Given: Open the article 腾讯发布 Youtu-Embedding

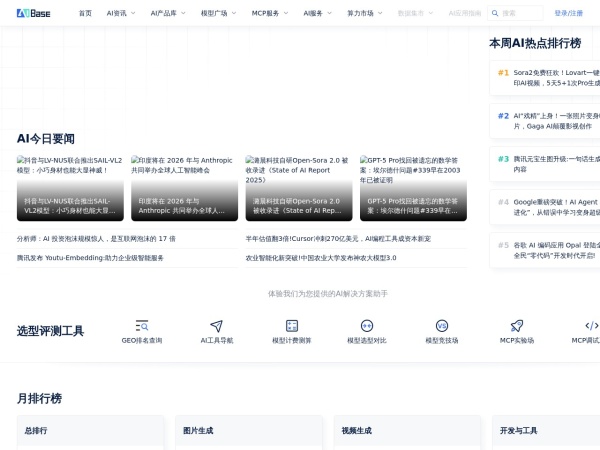Looking at the screenshot, I should click(90, 258).
